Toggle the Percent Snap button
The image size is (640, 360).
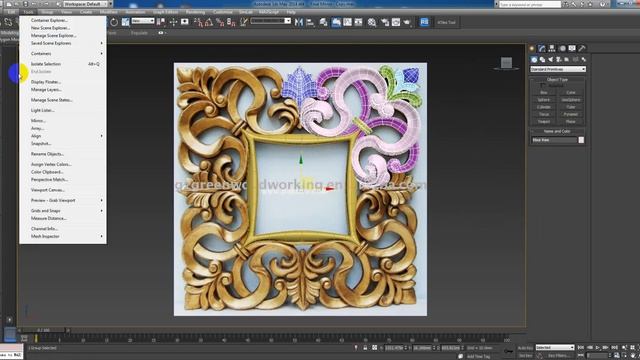click(x=220, y=22)
